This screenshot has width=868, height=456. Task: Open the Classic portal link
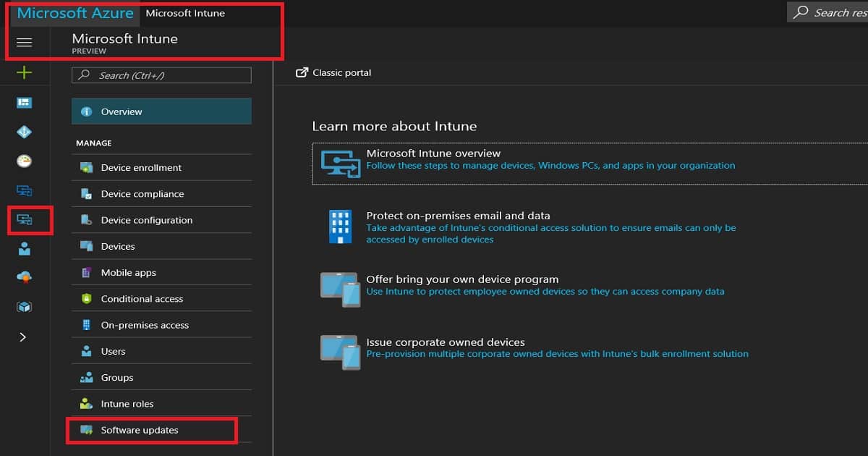[x=335, y=72]
